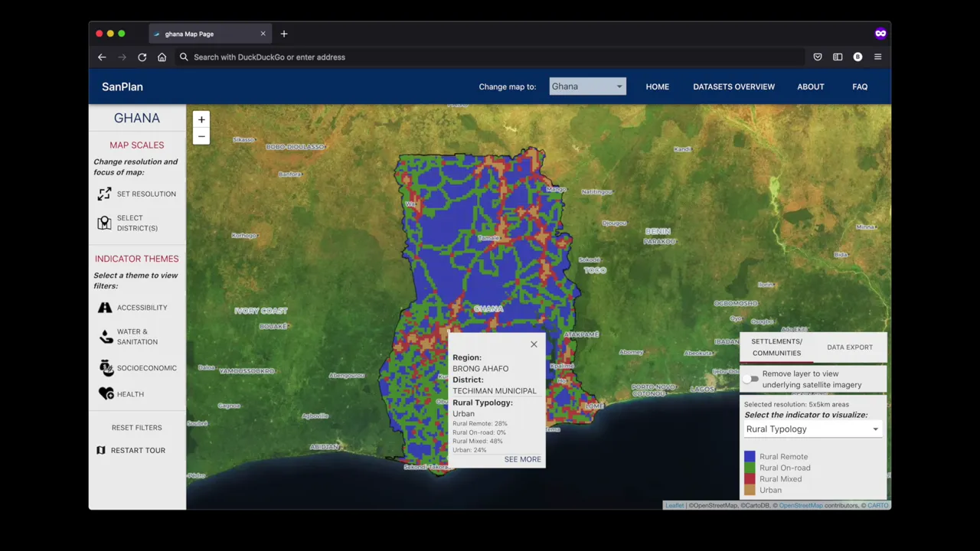Screen dimensions: 980x551
Task: Click the Rural On-road green swatch
Action: tap(750, 468)
